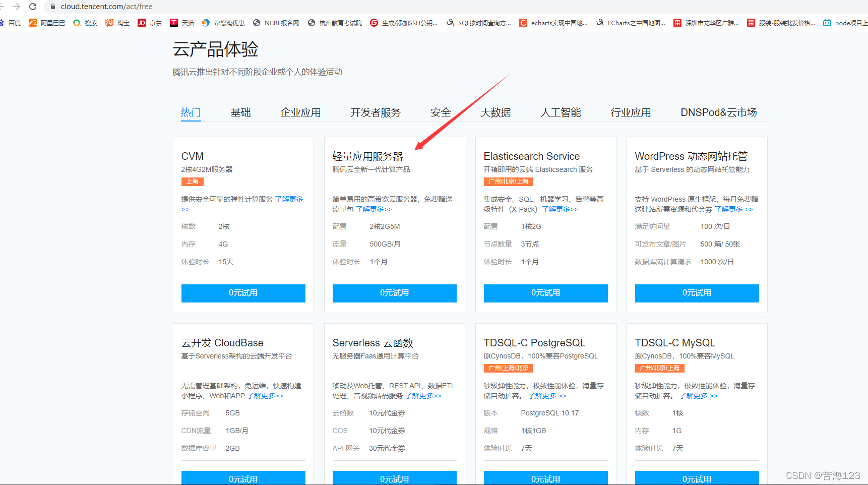The image size is (868, 485).
Task: Open the 百度 bookmark
Action: [11, 23]
